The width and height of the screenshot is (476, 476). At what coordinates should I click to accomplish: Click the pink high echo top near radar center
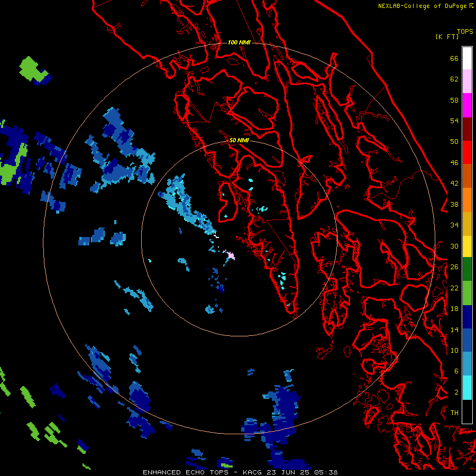coord(230,255)
